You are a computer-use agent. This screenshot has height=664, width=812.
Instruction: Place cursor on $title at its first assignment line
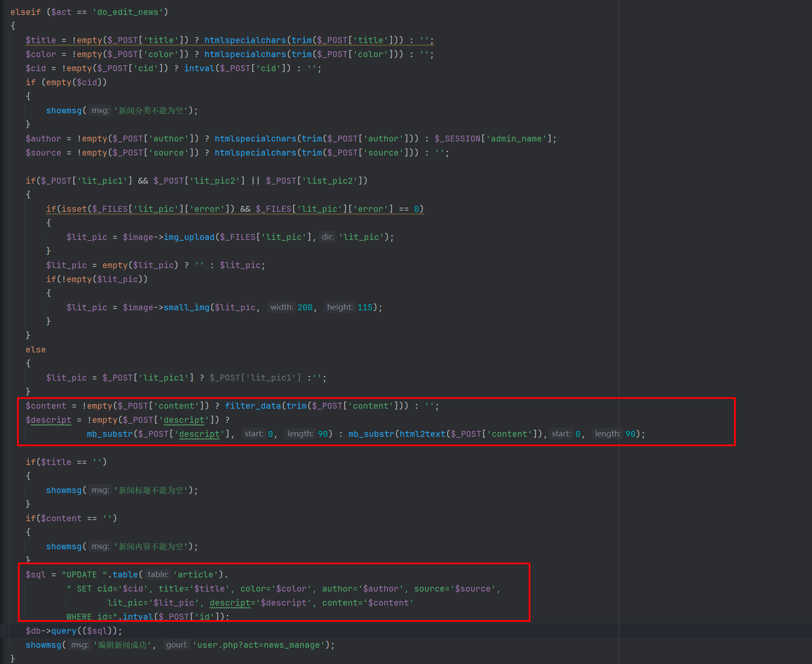40,40
